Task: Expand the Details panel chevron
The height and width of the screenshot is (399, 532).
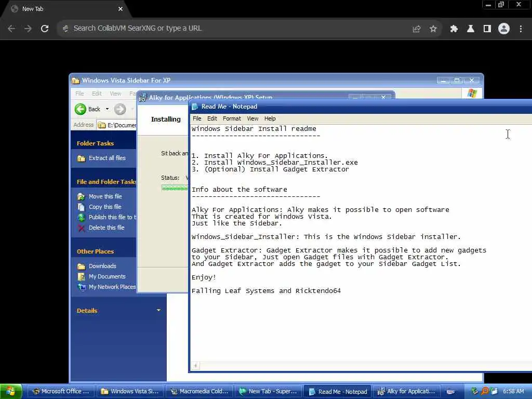Action: pos(158,310)
